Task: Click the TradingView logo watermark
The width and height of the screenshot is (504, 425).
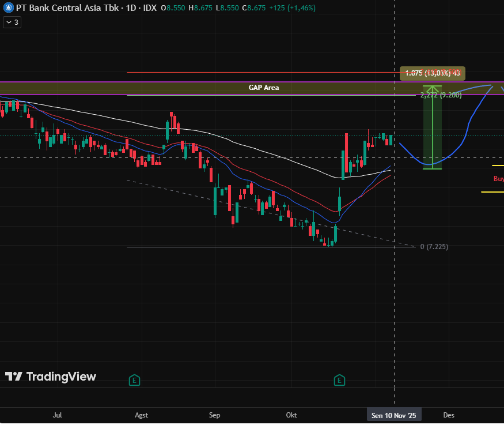Action: pos(51,377)
